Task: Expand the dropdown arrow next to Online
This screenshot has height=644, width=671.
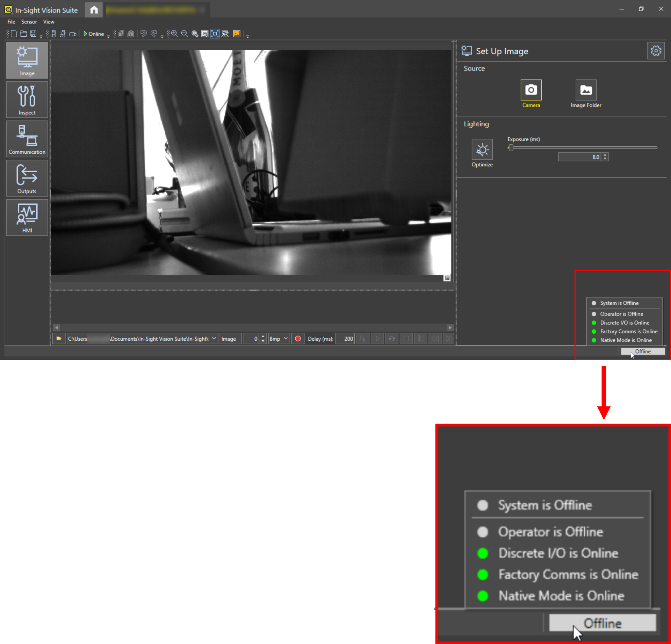Action: click(108, 36)
